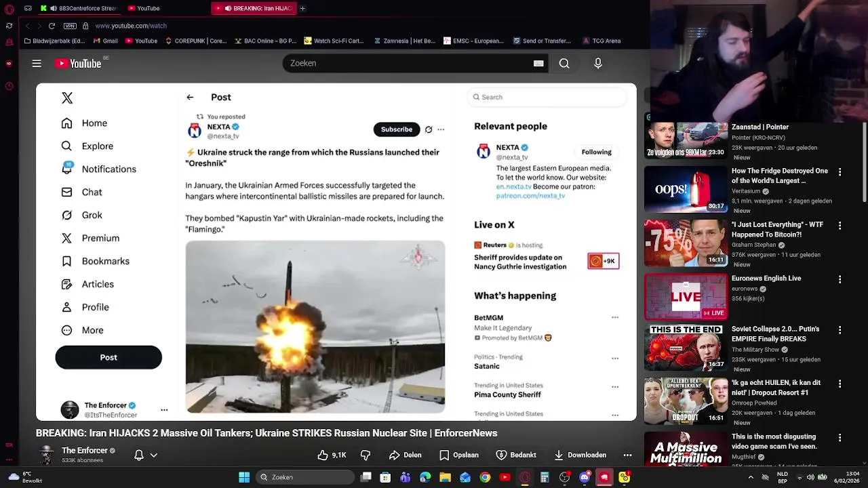Open Microsoft Edge from the taskbar
This screenshot has width=868, height=488.
coord(425,477)
